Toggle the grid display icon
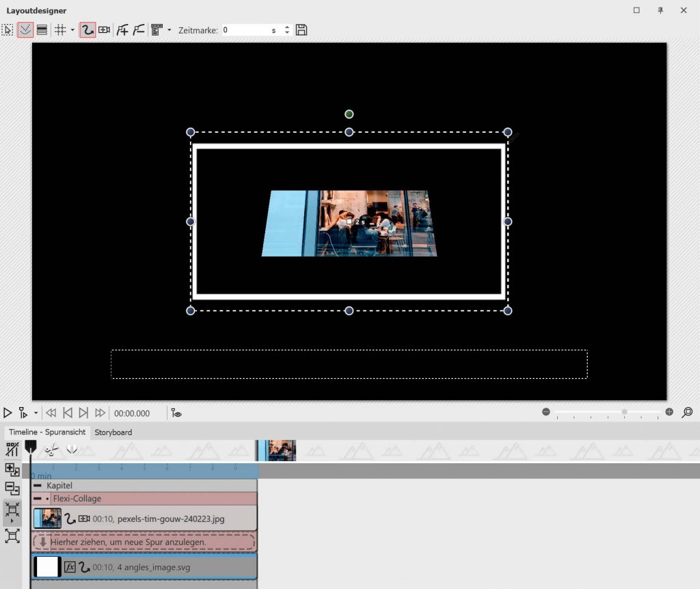Viewport: 700px width, 589px height. (x=60, y=30)
